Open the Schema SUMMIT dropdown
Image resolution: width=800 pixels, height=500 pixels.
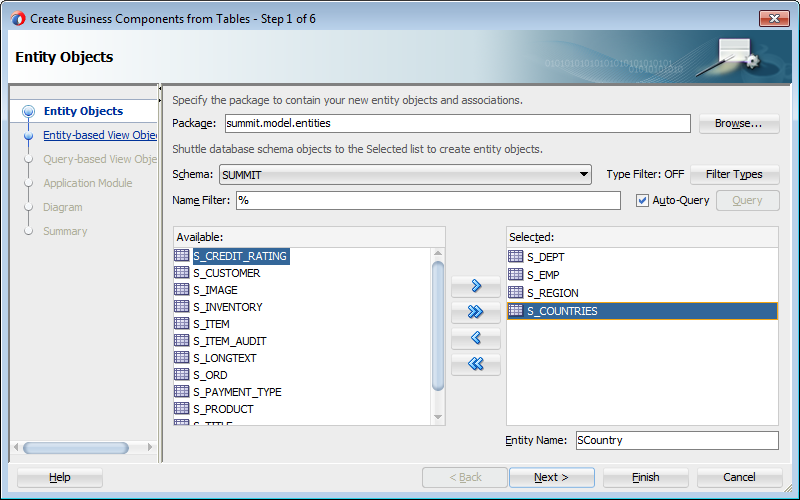click(x=405, y=174)
